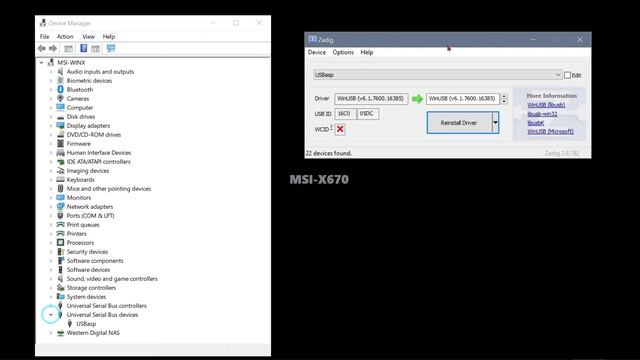Collapse the MSI-WINX root node
The height and width of the screenshot is (360, 640).
tap(41, 62)
